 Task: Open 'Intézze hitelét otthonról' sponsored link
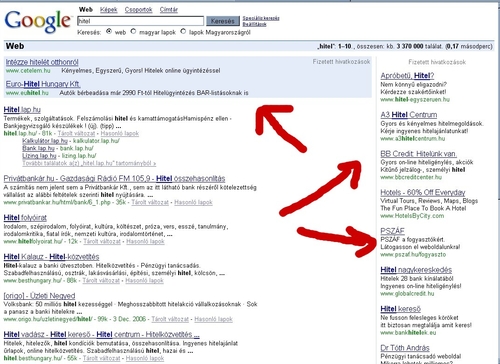pyautogui.click(x=42, y=62)
